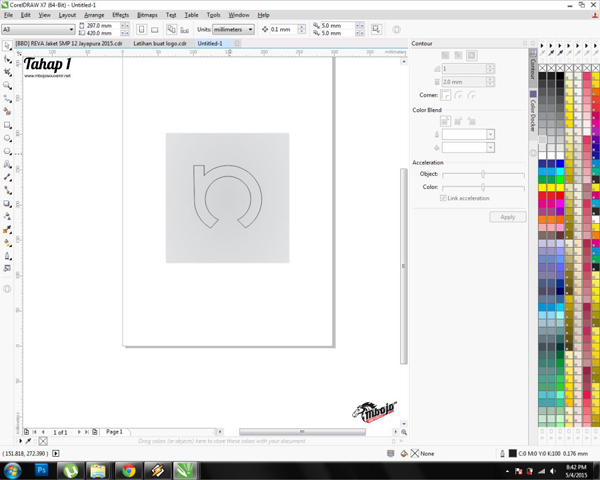Adjust the Object acceleration slider
The image size is (600, 480).
click(x=483, y=174)
